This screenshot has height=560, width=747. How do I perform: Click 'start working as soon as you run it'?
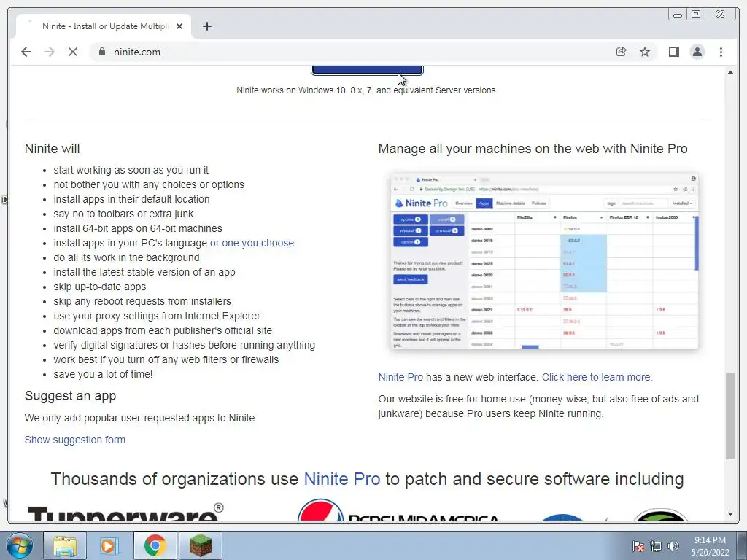pyautogui.click(x=131, y=170)
